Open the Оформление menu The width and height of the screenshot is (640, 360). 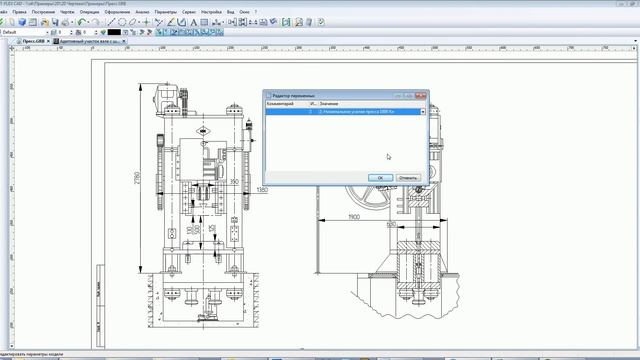pos(117,12)
